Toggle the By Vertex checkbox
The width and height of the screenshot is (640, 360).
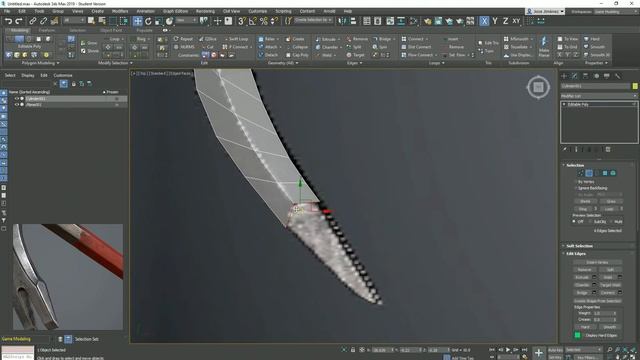(x=576, y=182)
